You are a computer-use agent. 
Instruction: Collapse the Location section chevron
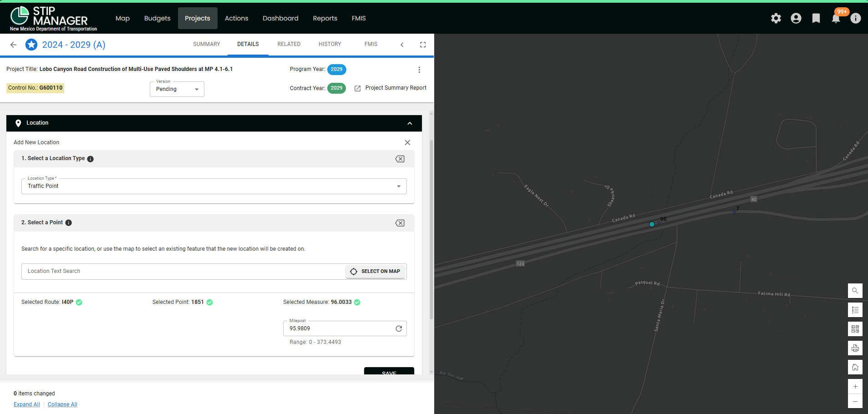410,123
